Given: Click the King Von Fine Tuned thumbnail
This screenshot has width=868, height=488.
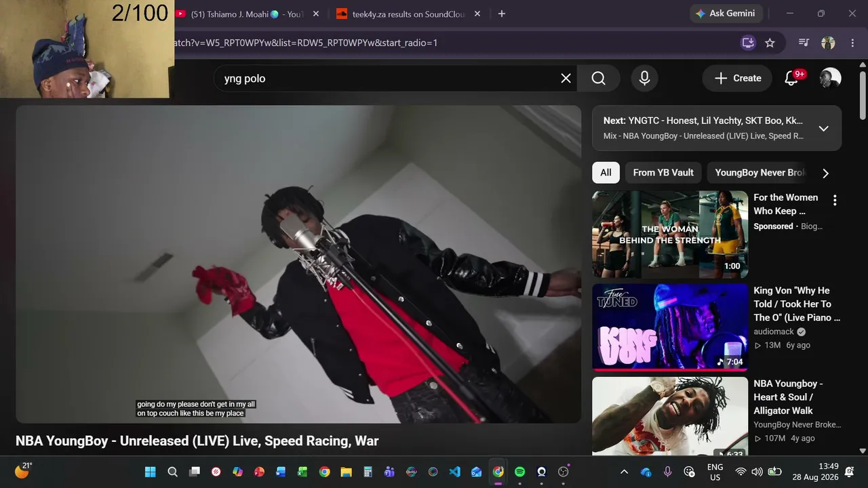Looking at the screenshot, I should pos(670,327).
